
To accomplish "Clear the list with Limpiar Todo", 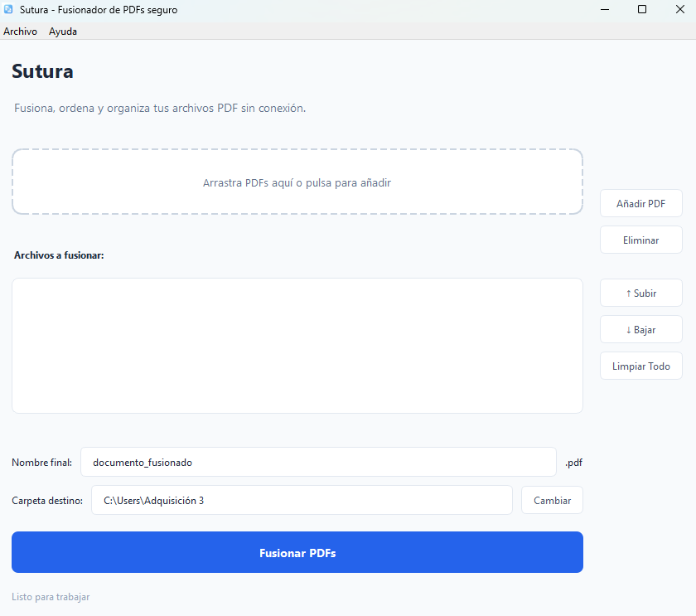I will coord(640,366).
